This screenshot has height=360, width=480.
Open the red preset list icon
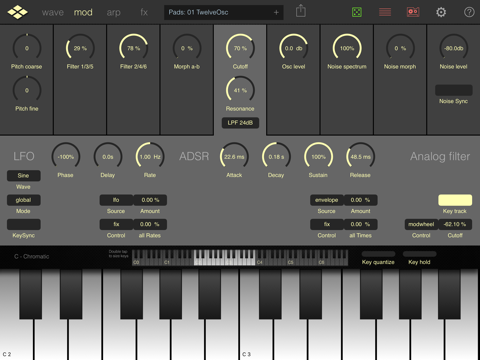(385, 12)
